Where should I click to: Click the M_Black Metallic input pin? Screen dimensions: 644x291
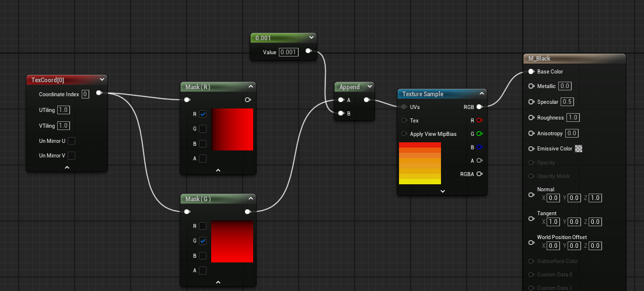[531, 86]
